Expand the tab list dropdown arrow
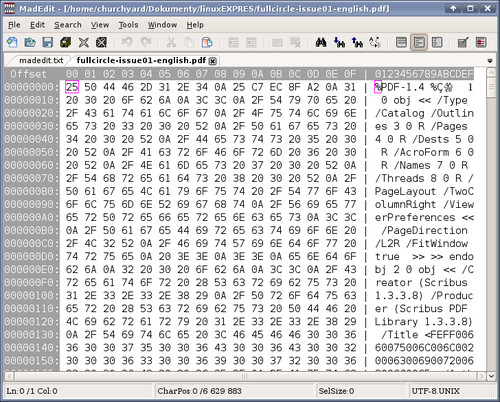Viewport: 500px width, 402px height. click(x=490, y=61)
